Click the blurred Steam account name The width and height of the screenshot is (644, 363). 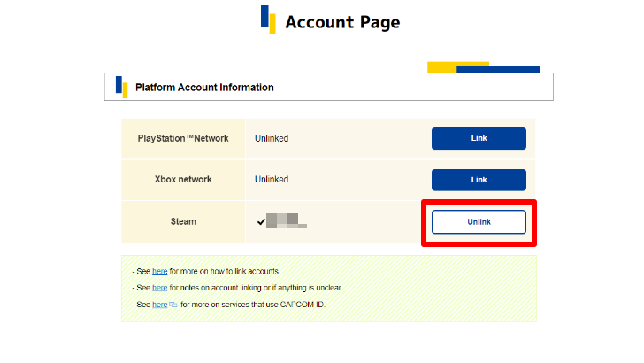click(286, 221)
